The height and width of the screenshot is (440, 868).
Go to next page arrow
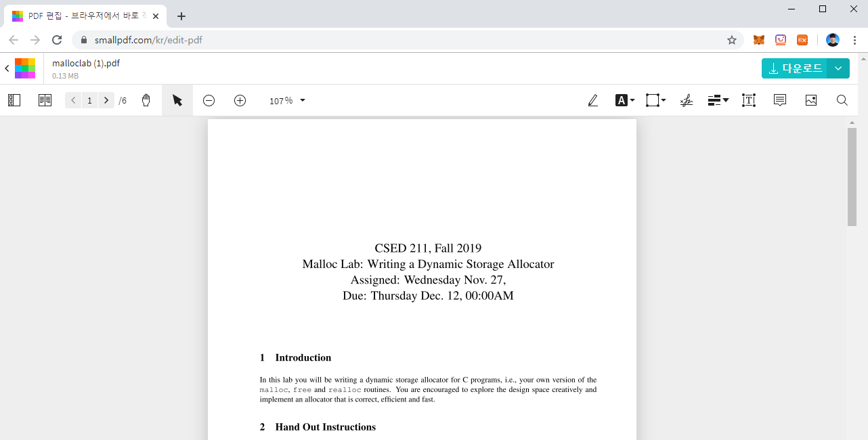(x=106, y=100)
